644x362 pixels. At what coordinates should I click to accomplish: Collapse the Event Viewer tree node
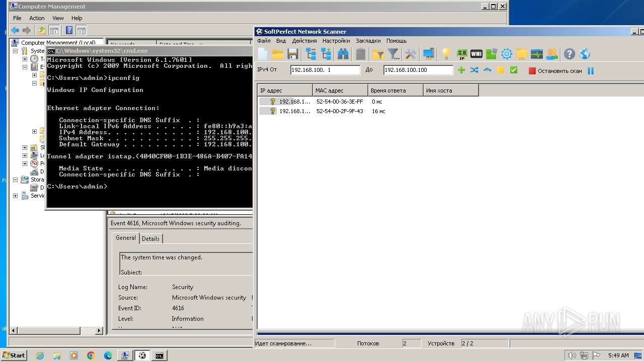pos(25,67)
